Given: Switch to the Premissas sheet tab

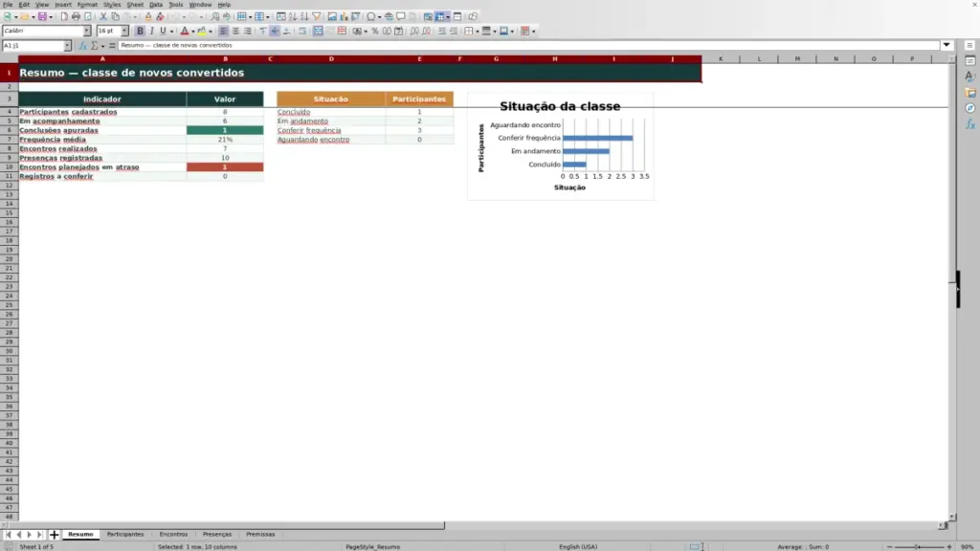Looking at the screenshot, I should pos(260,535).
